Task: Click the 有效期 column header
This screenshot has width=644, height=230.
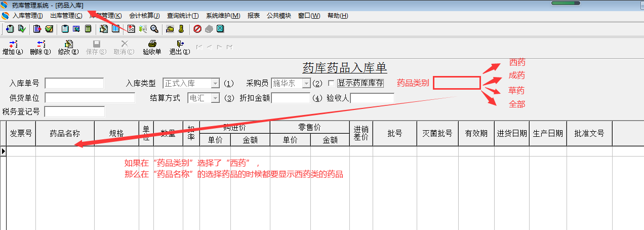Action: click(x=476, y=134)
